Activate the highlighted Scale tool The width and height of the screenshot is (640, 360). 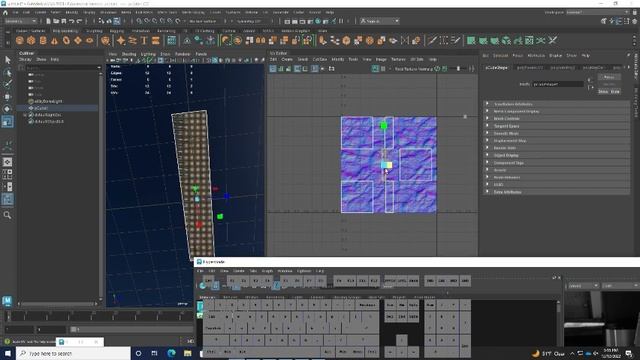click(7, 121)
